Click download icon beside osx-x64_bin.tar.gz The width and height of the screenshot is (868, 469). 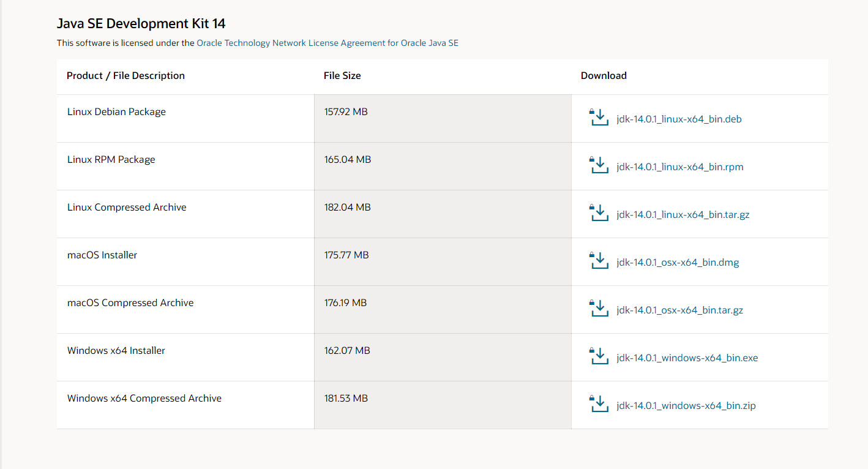click(x=599, y=309)
